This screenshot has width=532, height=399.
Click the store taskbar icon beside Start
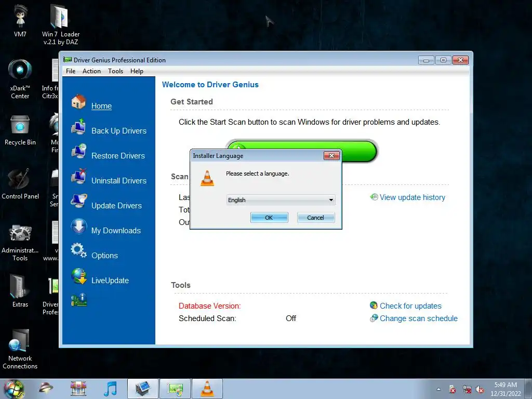pos(78,389)
